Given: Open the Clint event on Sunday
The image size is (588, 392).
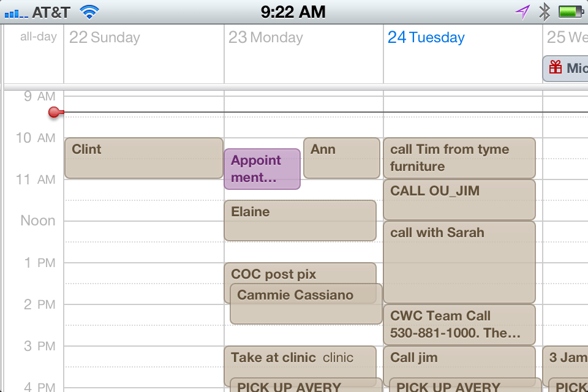Looking at the screenshot, I should click(x=144, y=158).
